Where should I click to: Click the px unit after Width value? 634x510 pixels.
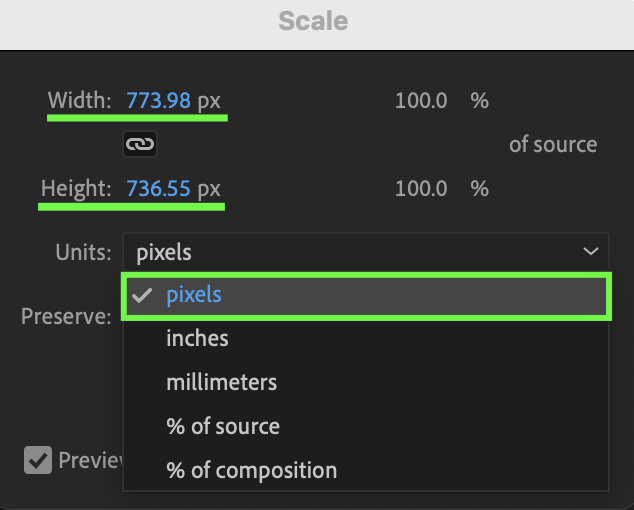208,101
